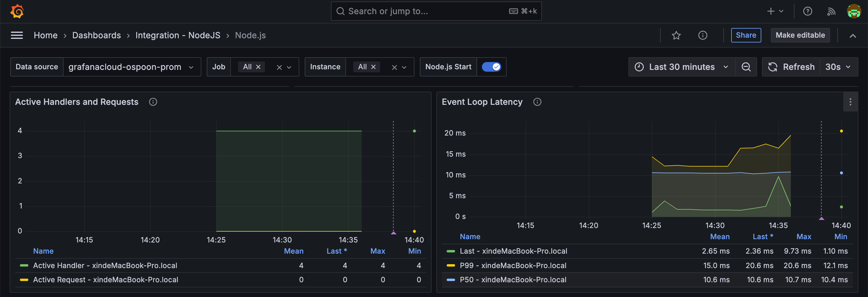Sort handlers legend by Max column

point(377,251)
